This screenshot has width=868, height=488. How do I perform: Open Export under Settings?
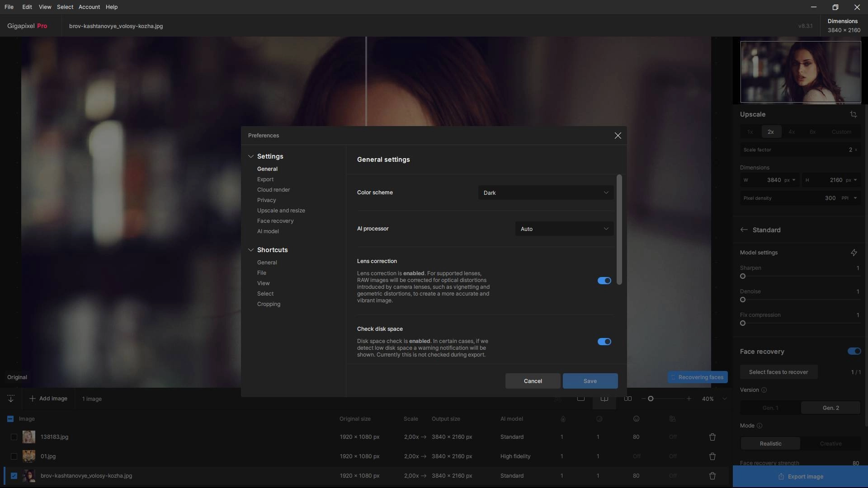(x=265, y=179)
